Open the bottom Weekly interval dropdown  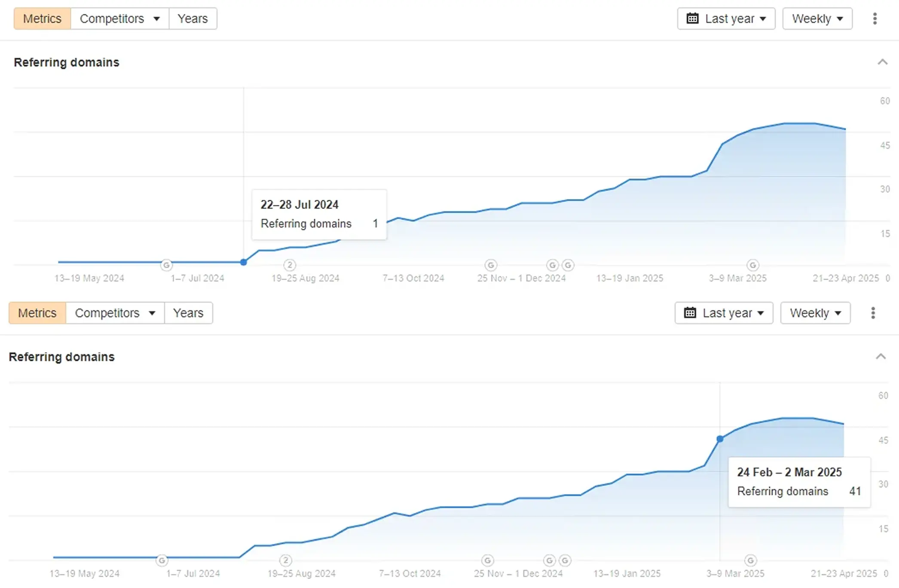pos(815,313)
